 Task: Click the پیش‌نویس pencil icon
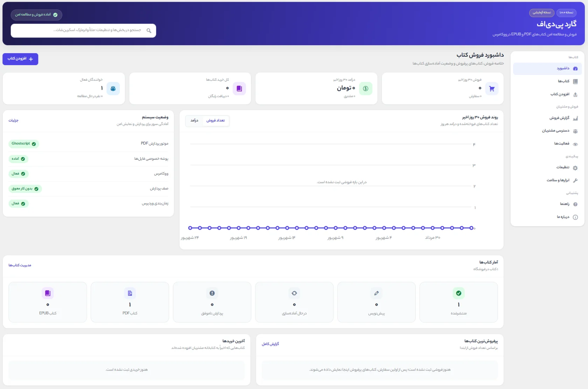pyautogui.click(x=376, y=293)
